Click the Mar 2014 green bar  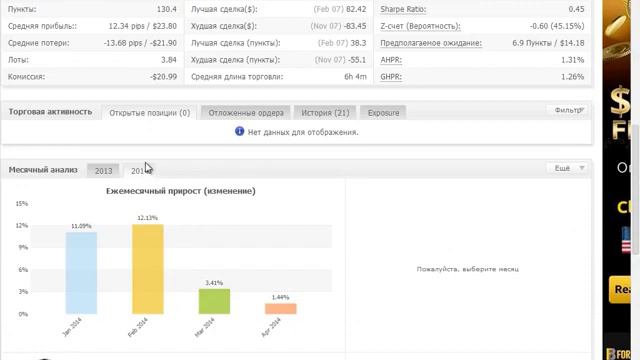214,301
